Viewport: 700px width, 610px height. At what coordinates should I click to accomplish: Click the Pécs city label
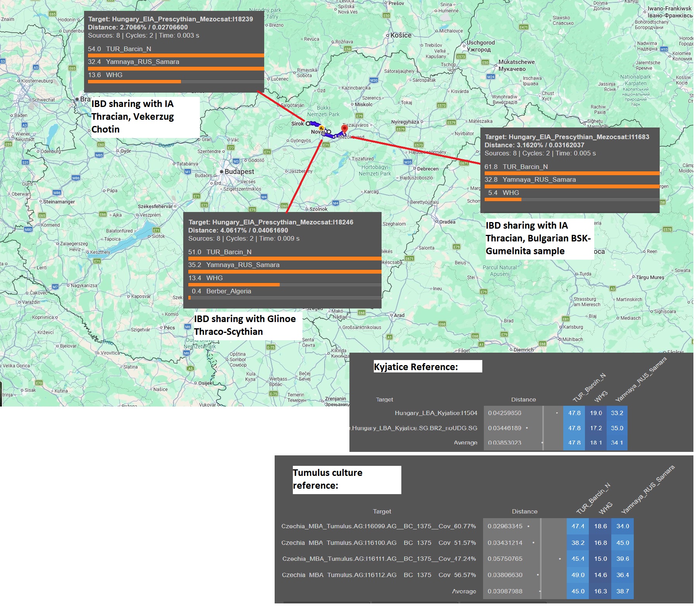pos(169,327)
